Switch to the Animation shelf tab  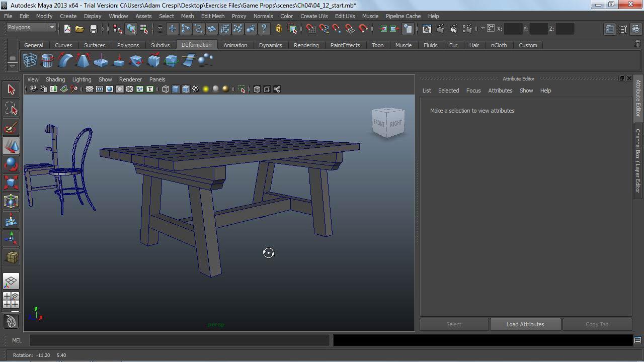pos(235,45)
